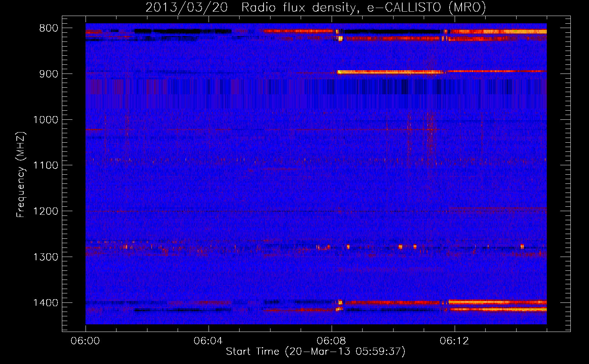Click the 1400 frequency tick label
589x364 pixels.
(x=46, y=303)
